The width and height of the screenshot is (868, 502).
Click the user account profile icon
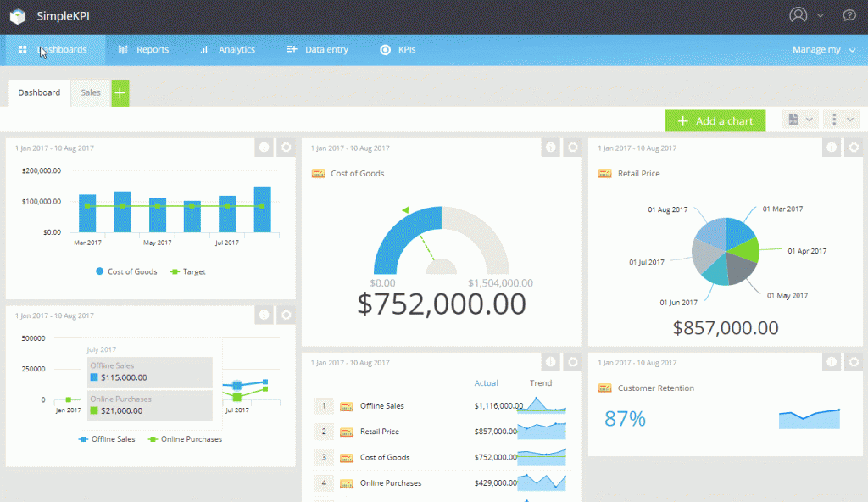[798, 15]
